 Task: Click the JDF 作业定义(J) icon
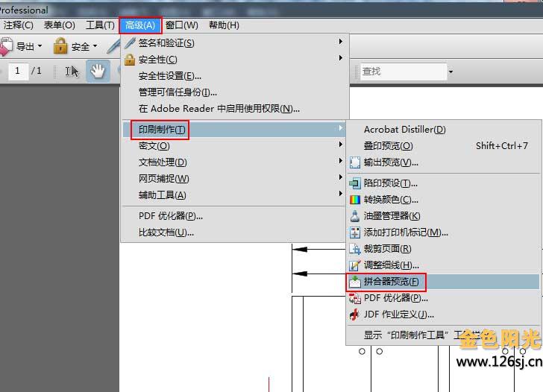click(354, 314)
